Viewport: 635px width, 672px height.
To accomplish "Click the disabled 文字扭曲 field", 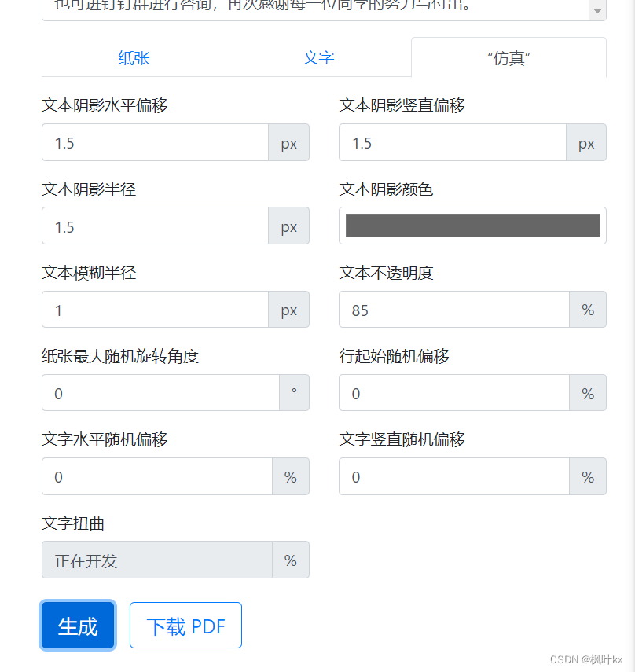I will pyautogui.click(x=155, y=560).
